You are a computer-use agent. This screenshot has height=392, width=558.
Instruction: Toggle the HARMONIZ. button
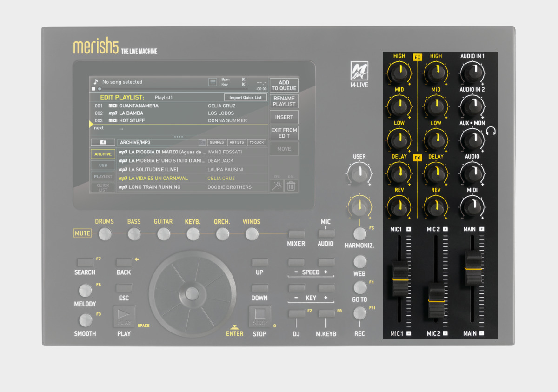359,234
